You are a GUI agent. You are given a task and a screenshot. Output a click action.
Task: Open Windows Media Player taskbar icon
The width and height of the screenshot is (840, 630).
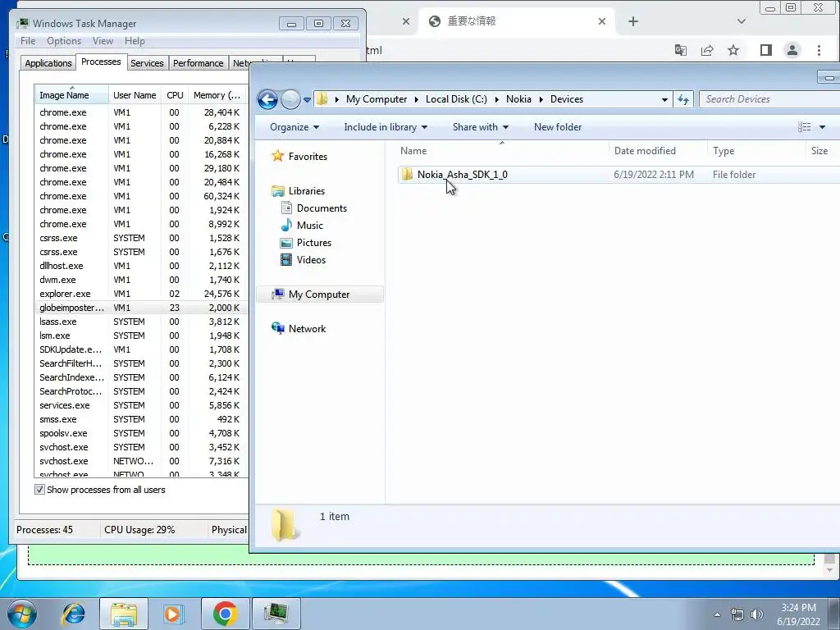click(173, 614)
